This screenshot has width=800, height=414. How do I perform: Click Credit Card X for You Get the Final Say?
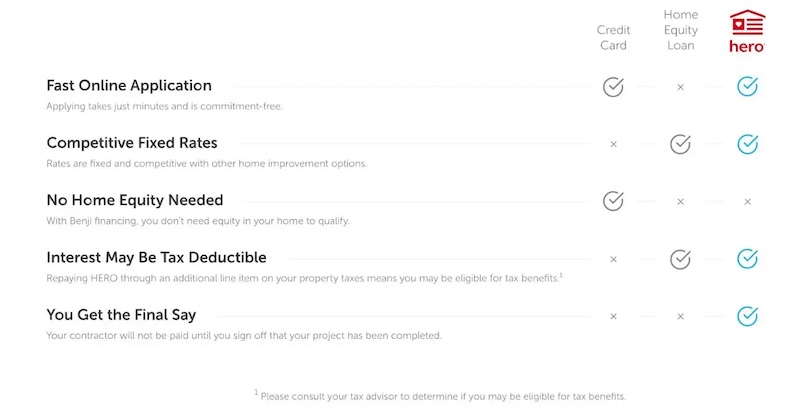(x=613, y=316)
